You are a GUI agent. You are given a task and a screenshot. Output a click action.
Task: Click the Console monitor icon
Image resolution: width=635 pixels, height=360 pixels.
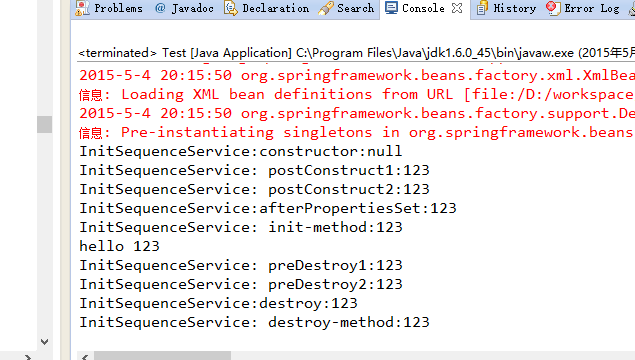391,8
